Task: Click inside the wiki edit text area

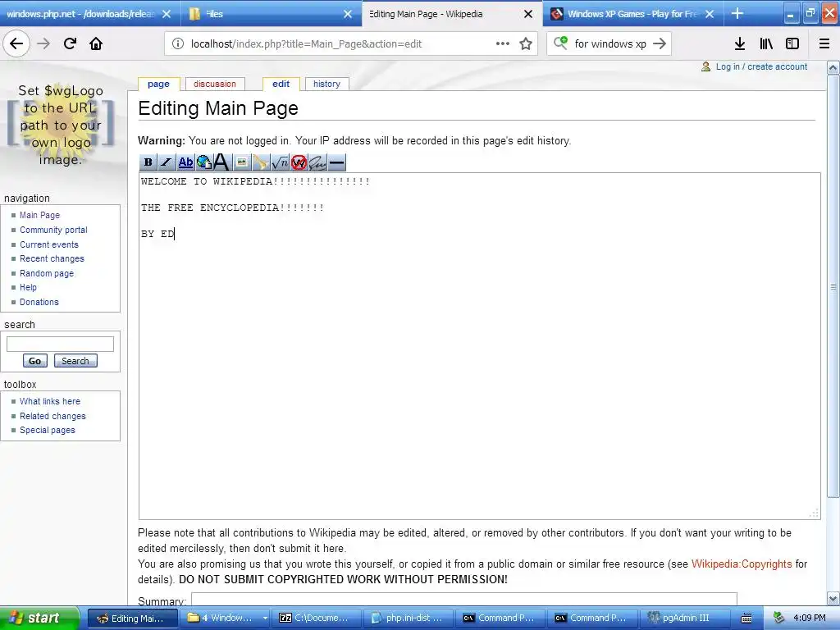Action: (479, 346)
